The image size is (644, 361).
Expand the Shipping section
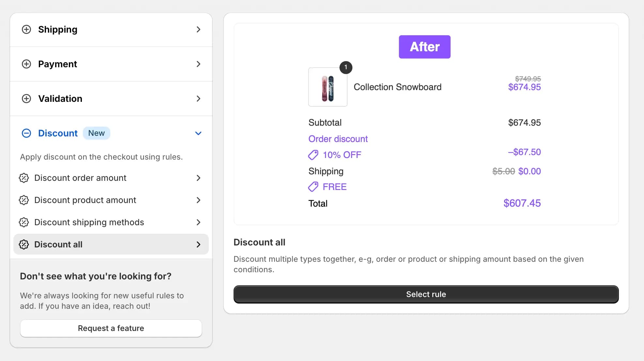point(111,29)
